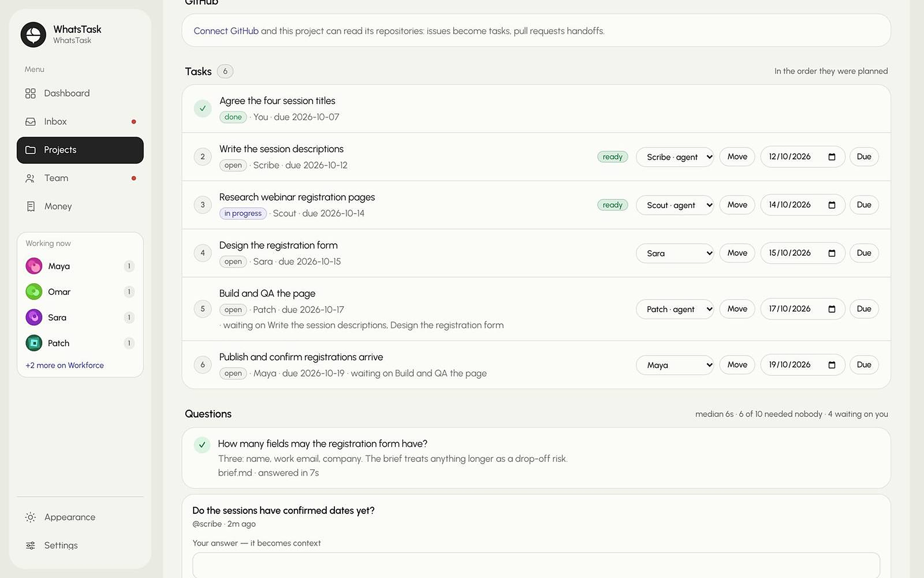Image resolution: width=924 pixels, height=578 pixels.
Task: Click Due button for Build and QA the page
Action: coord(864,309)
